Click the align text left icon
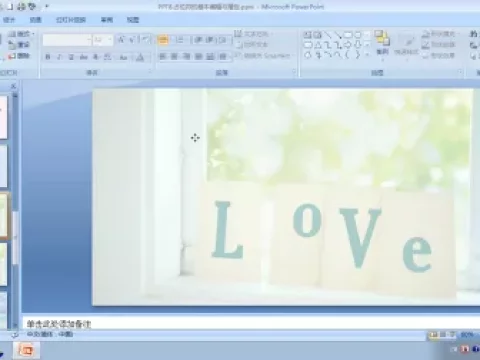The width and height of the screenshot is (480, 360). coord(162,57)
